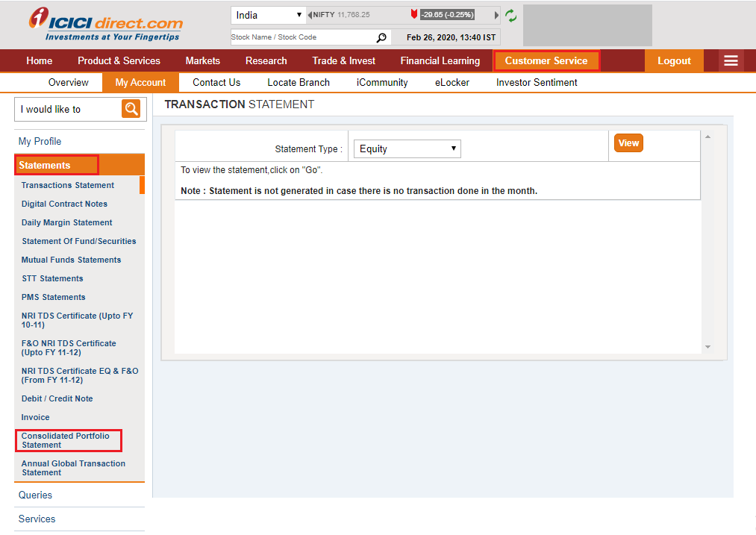Open the Markets menu

tap(202, 60)
